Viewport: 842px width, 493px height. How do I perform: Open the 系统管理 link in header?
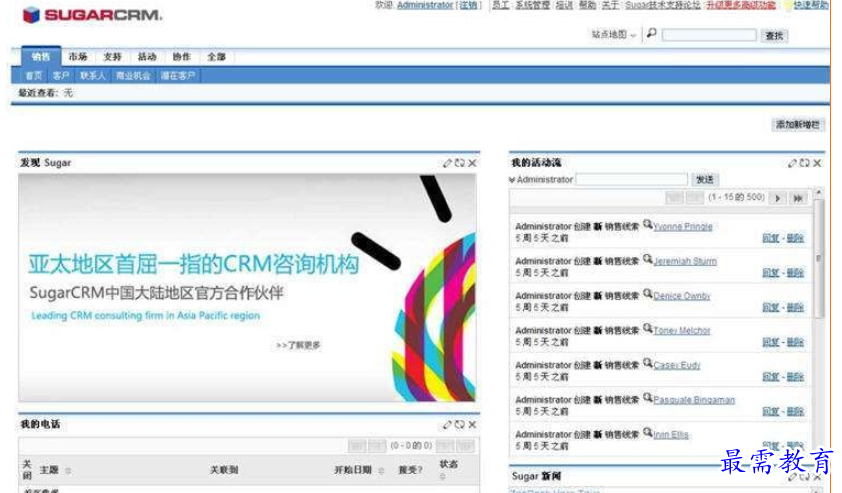click(x=533, y=5)
